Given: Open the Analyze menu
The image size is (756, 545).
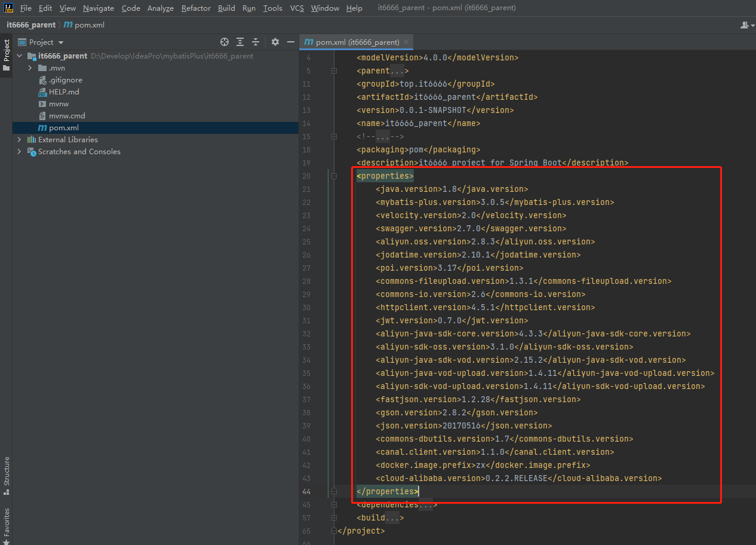Looking at the screenshot, I should [x=160, y=8].
